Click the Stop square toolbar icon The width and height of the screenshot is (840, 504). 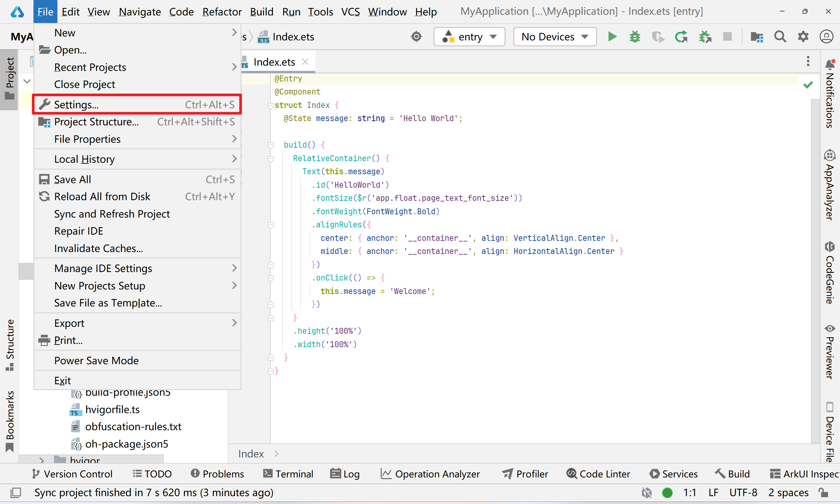pyautogui.click(x=727, y=36)
